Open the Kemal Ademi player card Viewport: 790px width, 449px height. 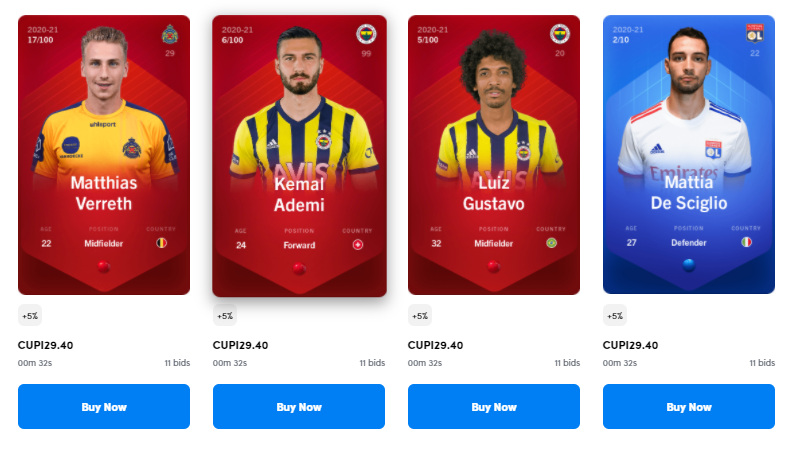pos(299,156)
